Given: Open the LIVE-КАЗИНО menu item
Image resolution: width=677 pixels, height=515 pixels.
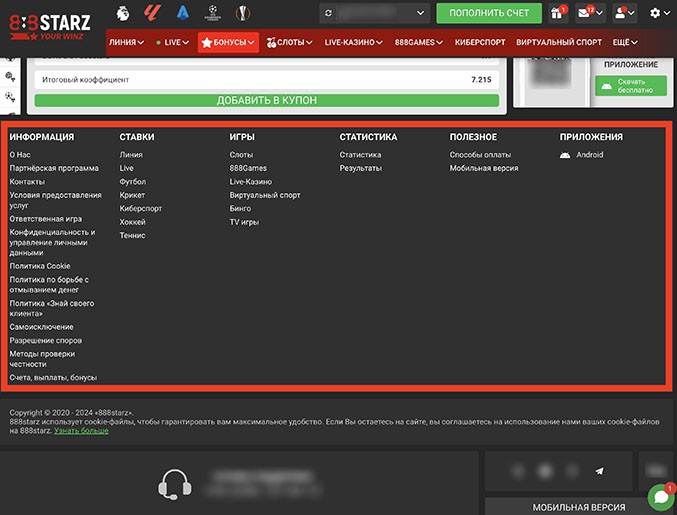Looking at the screenshot, I should [x=354, y=43].
